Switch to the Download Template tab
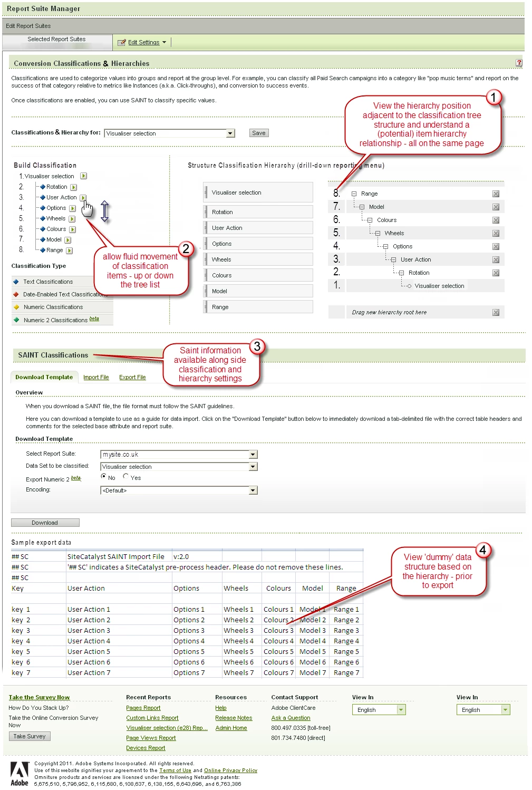Image resolution: width=532 pixels, height=790 pixels. [x=44, y=377]
